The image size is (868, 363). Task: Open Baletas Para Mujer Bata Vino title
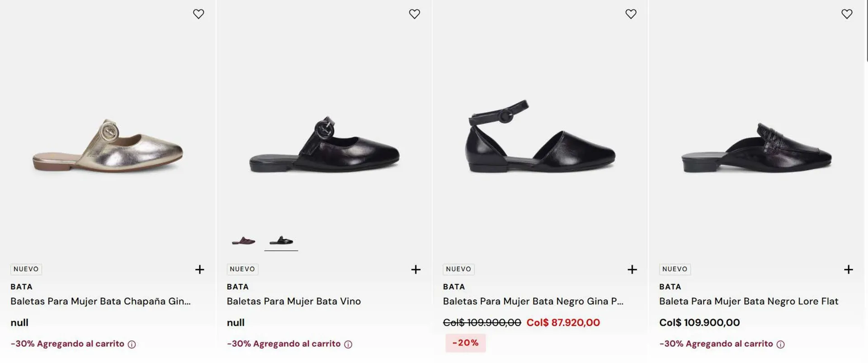point(293,301)
